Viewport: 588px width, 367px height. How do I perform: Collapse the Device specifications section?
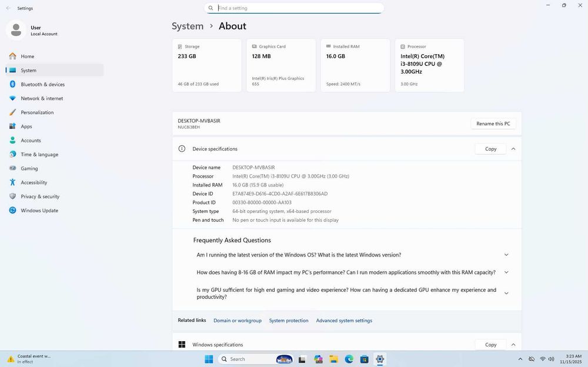click(513, 149)
